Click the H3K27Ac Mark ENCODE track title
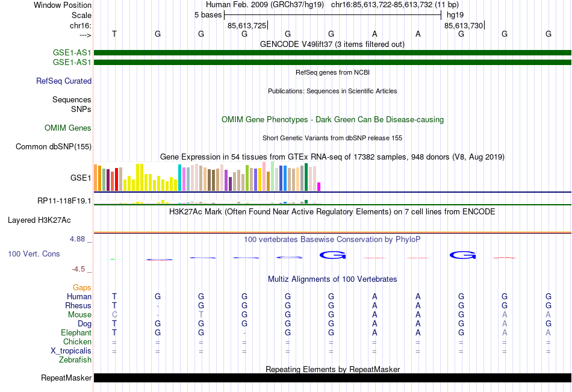Image resolution: width=572 pixels, height=392 pixels. tap(332, 212)
